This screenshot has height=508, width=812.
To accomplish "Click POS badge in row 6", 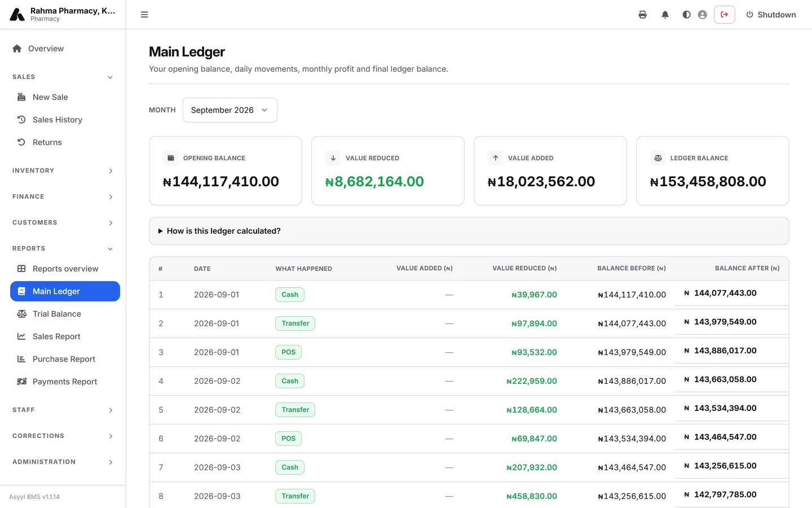I will pos(288,439).
